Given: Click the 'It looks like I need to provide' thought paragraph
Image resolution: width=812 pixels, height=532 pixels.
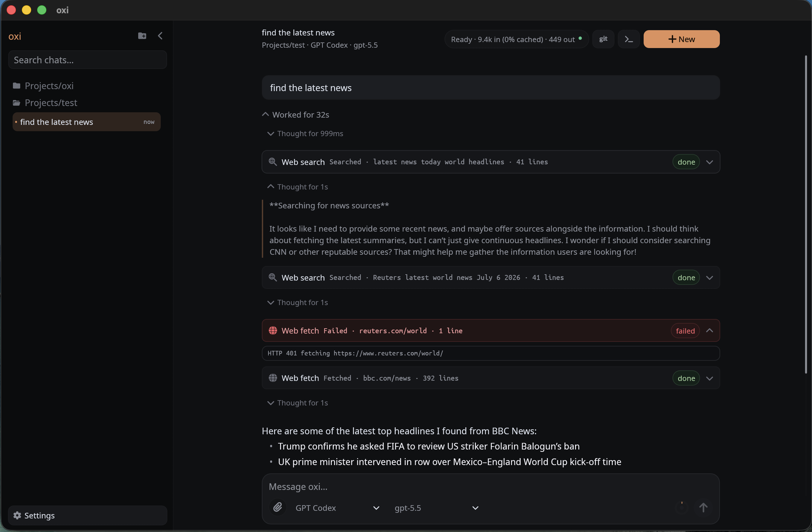Looking at the screenshot, I should (x=490, y=240).
